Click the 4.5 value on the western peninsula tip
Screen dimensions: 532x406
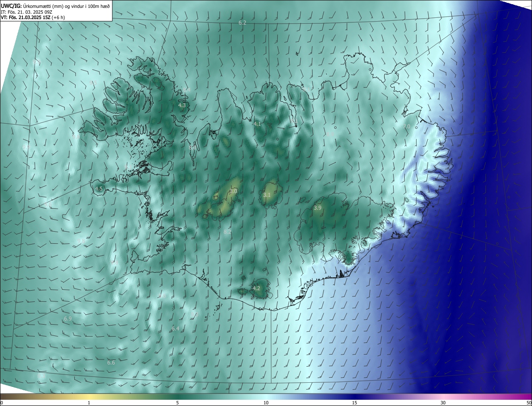click(99, 188)
